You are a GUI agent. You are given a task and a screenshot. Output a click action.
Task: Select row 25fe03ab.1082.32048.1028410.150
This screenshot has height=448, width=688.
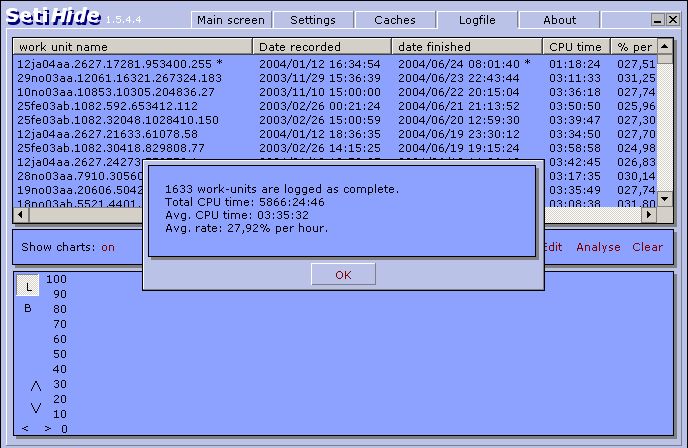[x=335, y=120]
